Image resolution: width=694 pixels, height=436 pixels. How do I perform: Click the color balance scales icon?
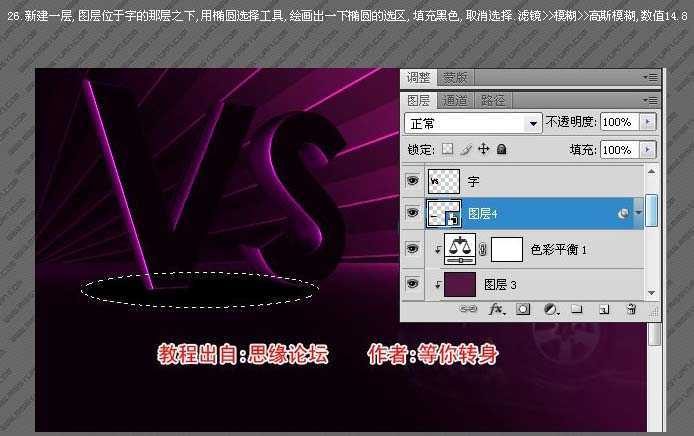[x=460, y=249]
